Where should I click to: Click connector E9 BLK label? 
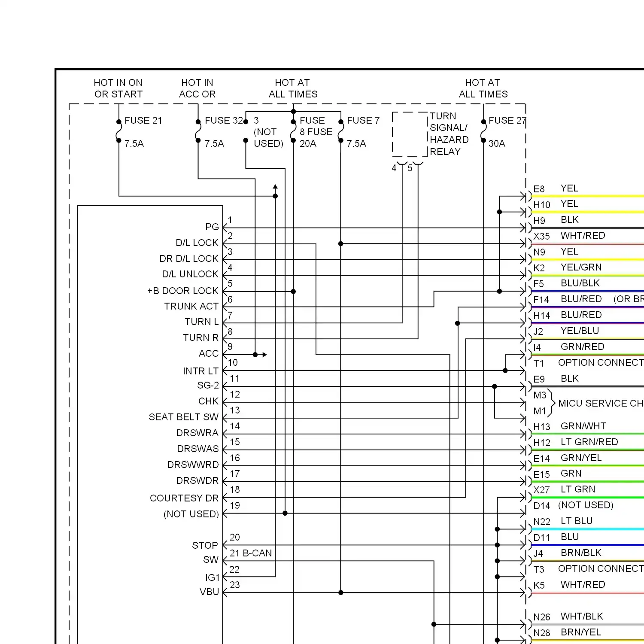pos(556,379)
